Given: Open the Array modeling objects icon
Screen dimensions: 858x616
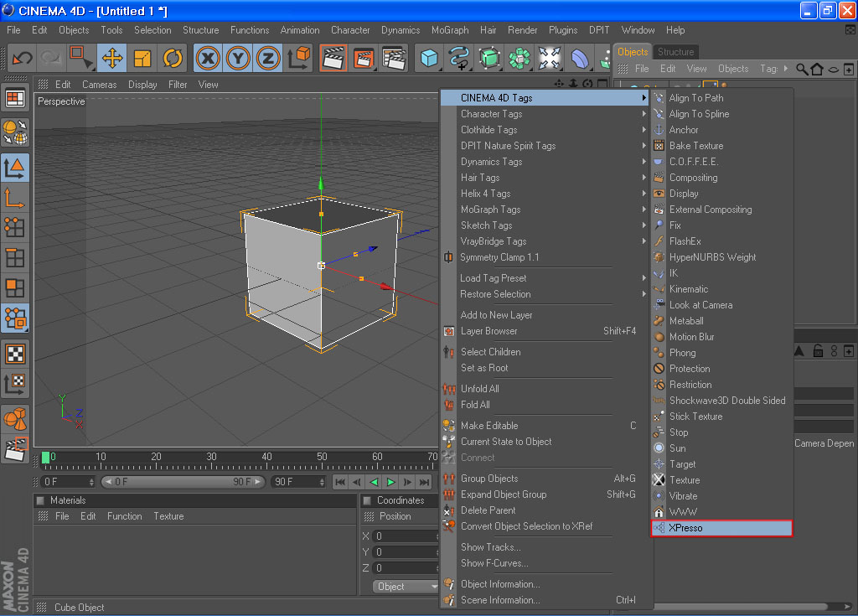Looking at the screenshot, I should tap(519, 58).
